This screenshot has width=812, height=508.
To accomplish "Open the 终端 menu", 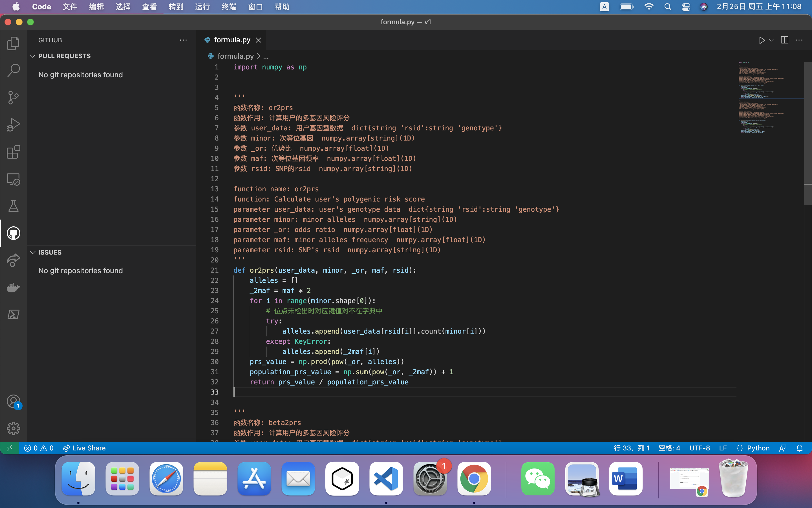I will pos(229,7).
